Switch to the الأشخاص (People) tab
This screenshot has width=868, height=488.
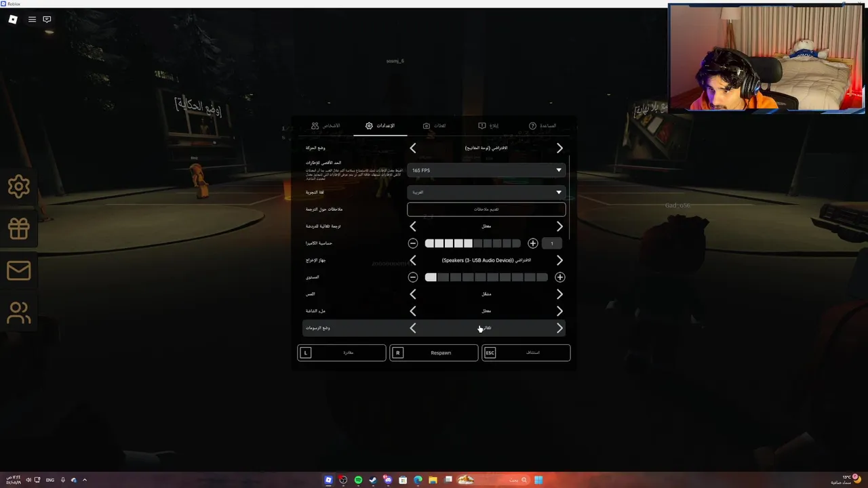[x=325, y=126]
